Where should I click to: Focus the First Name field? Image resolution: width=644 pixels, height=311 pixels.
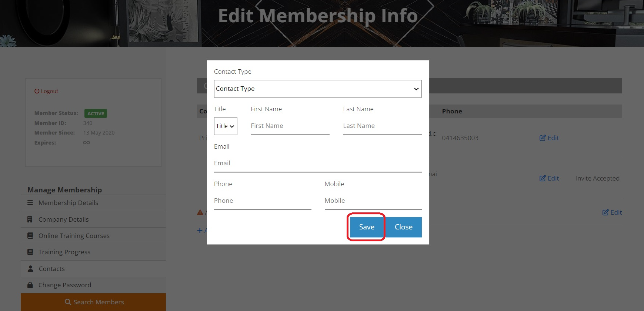290,126
